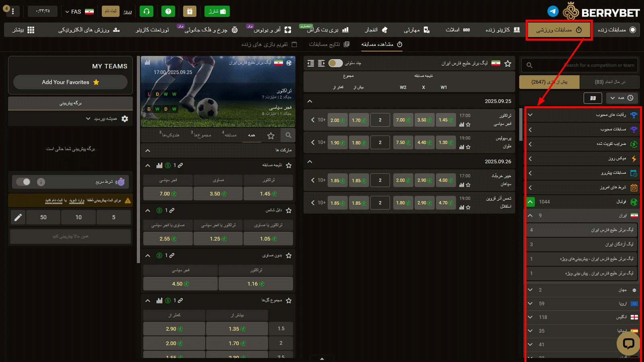Click search magnifier in match markets bar
Viewport: 644px width, 362px height.
tap(288, 136)
